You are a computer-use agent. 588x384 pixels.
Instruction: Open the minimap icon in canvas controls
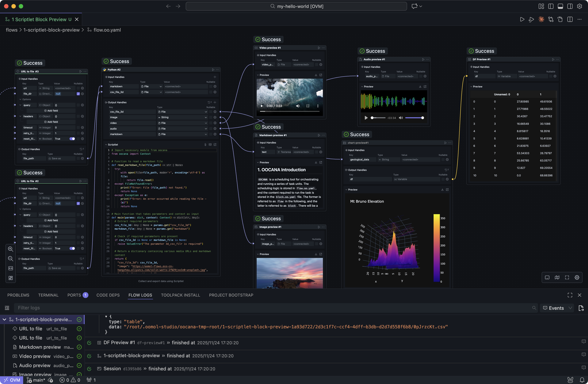[557, 277]
